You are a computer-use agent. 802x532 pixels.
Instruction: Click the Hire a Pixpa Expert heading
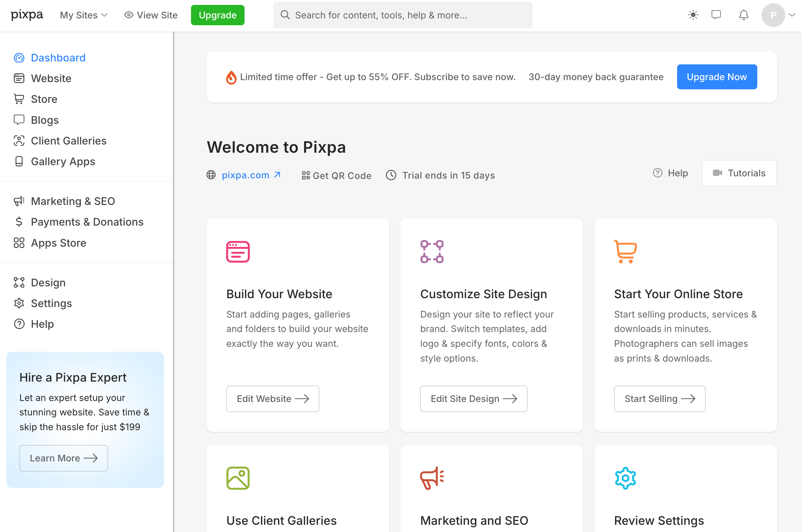73,377
